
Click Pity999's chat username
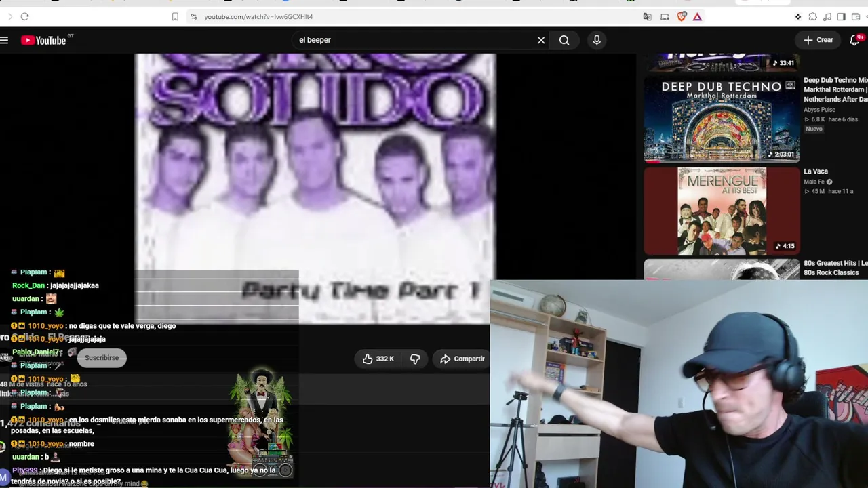(x=24, y=470)
